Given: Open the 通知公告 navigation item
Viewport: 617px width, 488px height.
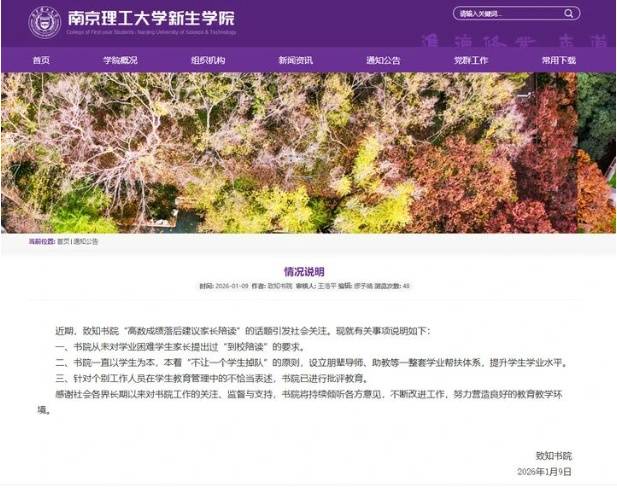Looking at the screenshot, I should coord(383,60).
